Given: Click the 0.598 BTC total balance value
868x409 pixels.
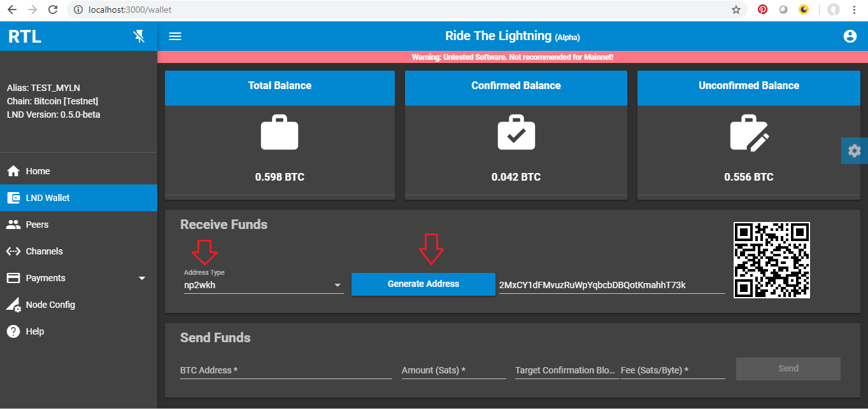Looking at the screenshot, I should pos(280,177).
